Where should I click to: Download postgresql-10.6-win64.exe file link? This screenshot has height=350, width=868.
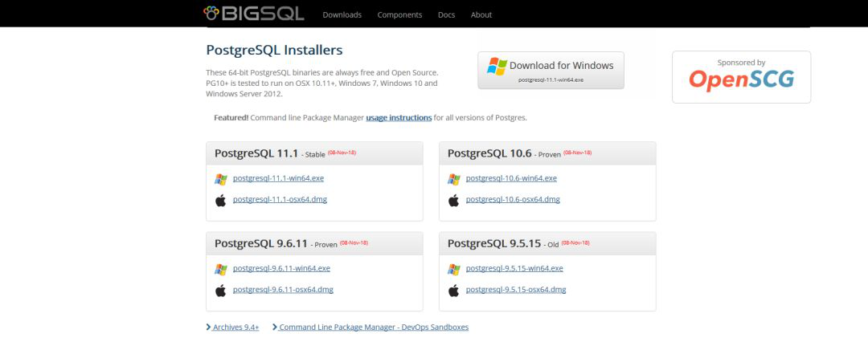click(511, 178)
